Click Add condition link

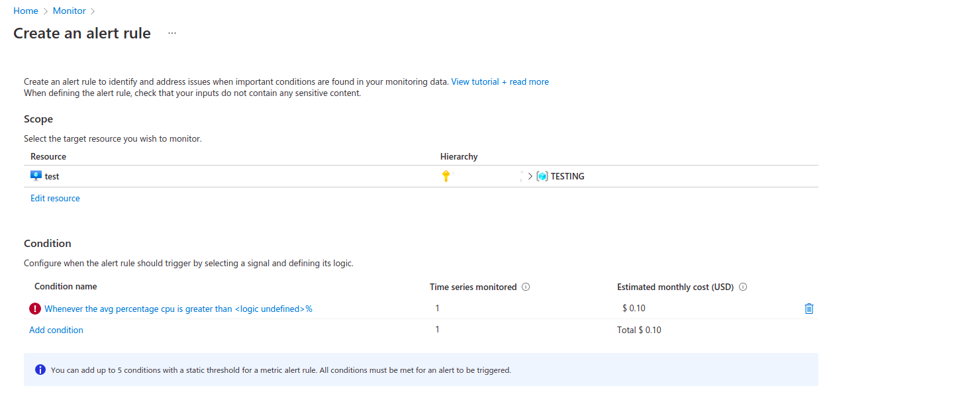56,330
